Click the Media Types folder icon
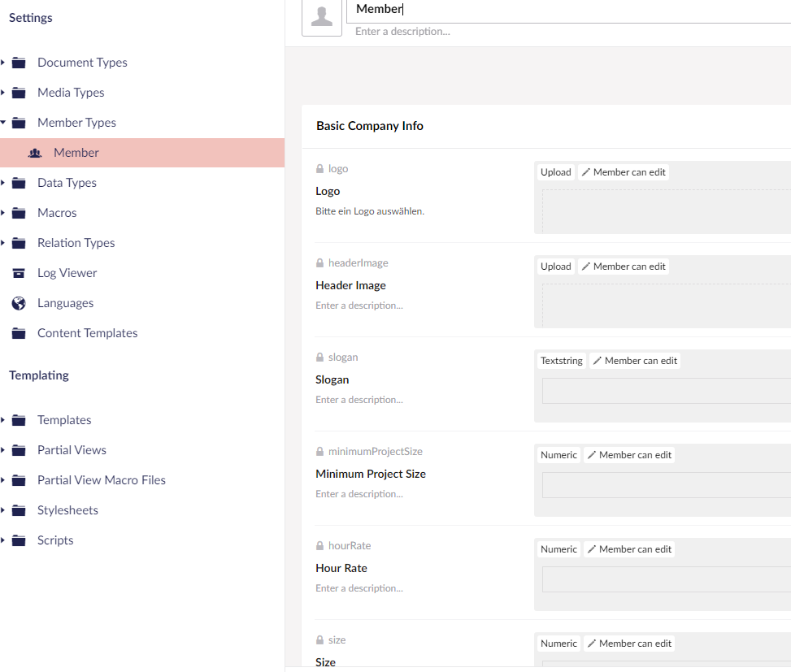This screenshot has width=791, height=672. (18, 92)
